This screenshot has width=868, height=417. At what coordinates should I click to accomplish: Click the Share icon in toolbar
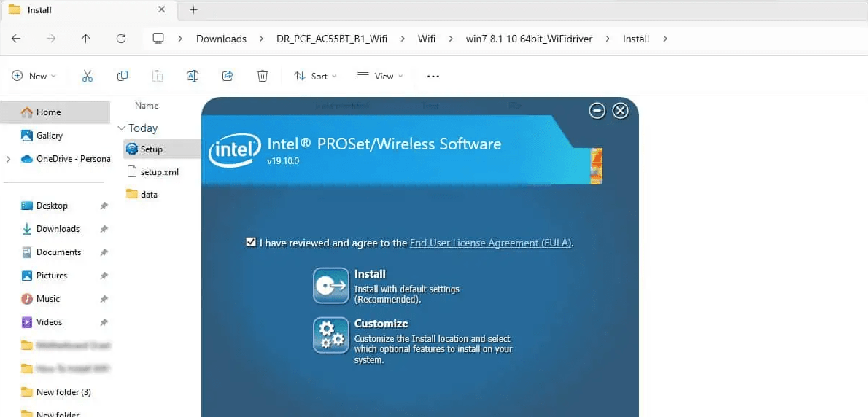228,76
